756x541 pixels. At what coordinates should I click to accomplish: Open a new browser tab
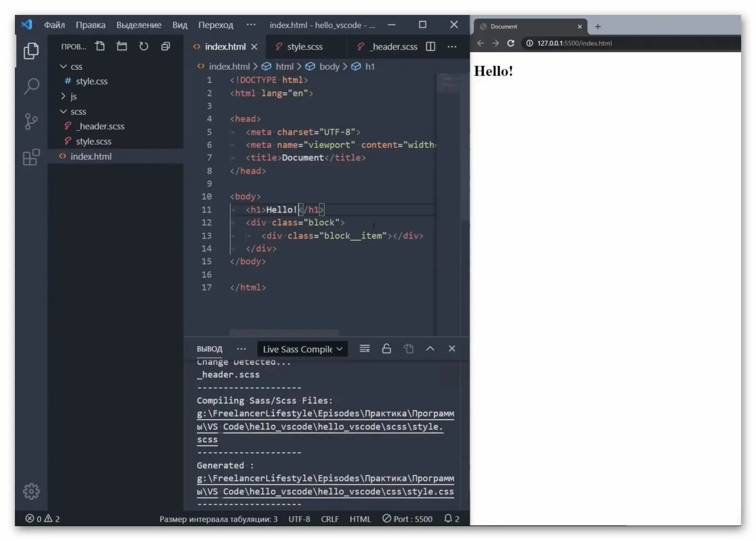[598, 27]
